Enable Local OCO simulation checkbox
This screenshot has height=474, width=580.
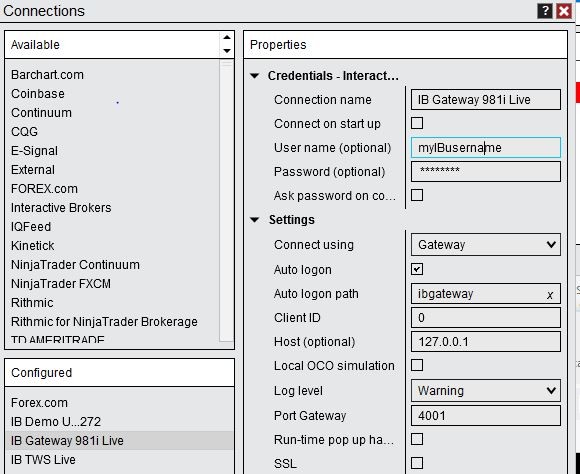[417, 365]
